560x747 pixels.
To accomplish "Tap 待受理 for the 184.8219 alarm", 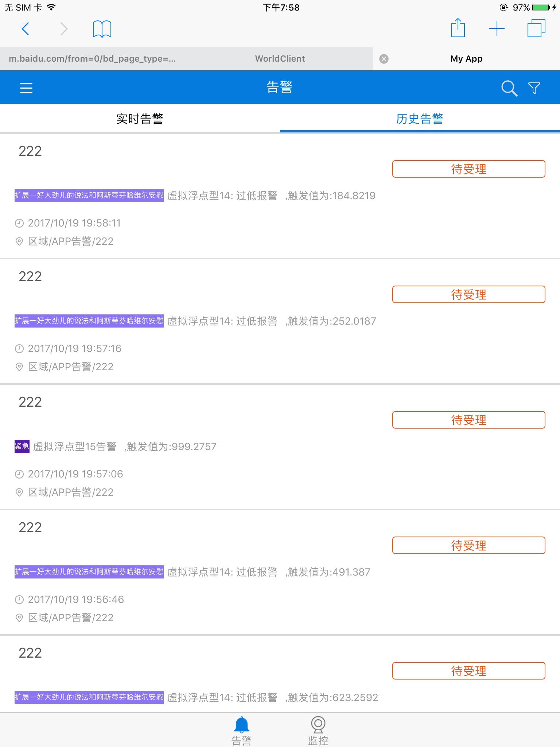I will [469, 169].
